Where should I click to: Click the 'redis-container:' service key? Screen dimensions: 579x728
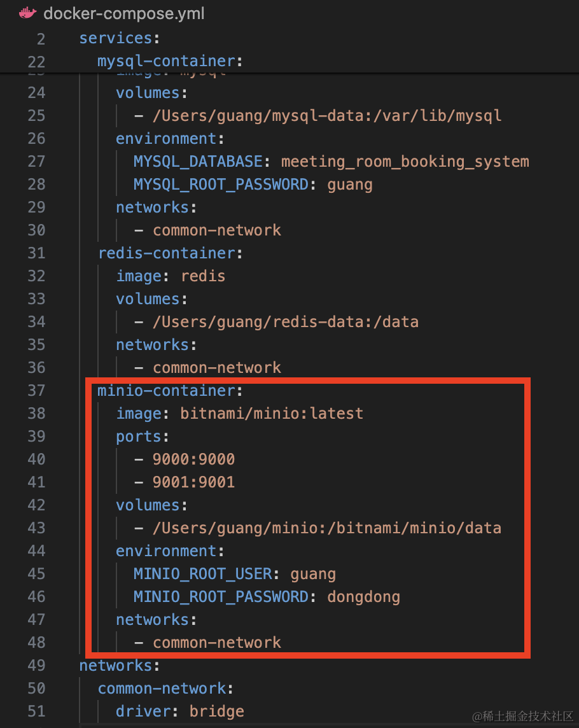pyautogui.click(x=170, y=253)
